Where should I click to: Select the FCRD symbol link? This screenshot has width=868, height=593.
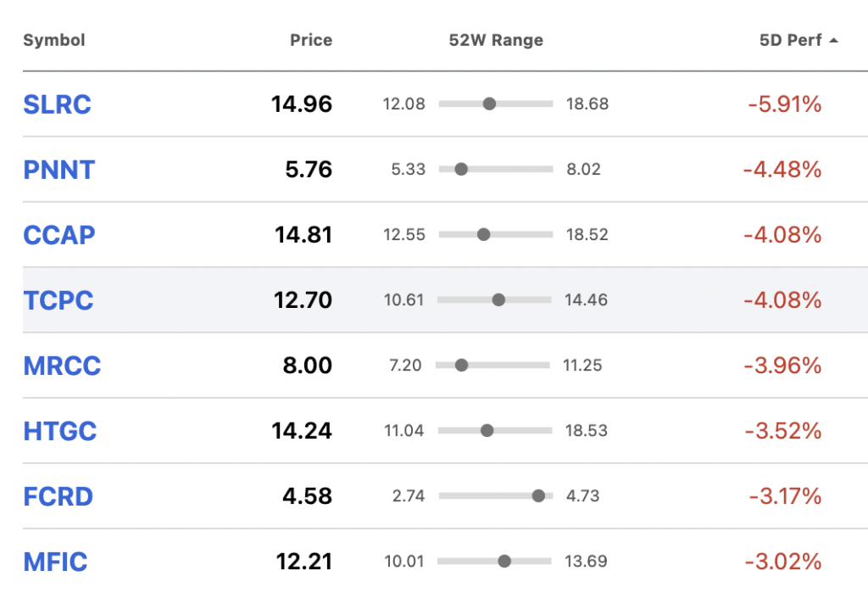tap(58, 496)
